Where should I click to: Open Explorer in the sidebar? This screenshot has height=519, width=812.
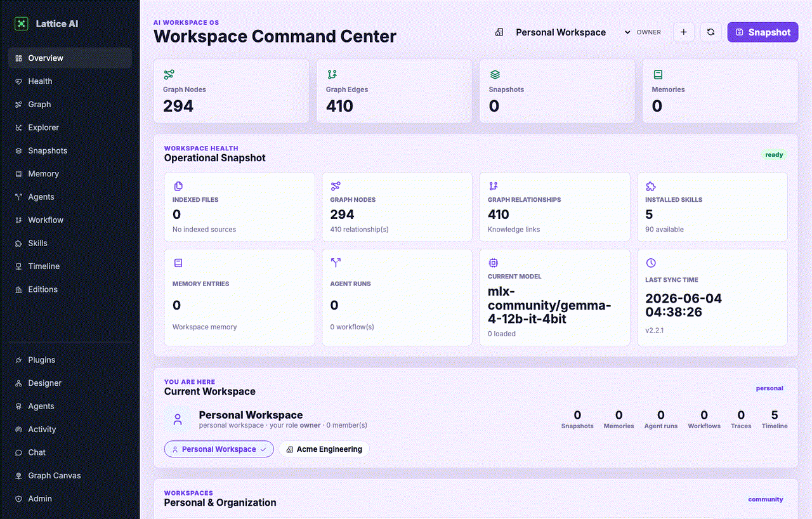point(70,128)
